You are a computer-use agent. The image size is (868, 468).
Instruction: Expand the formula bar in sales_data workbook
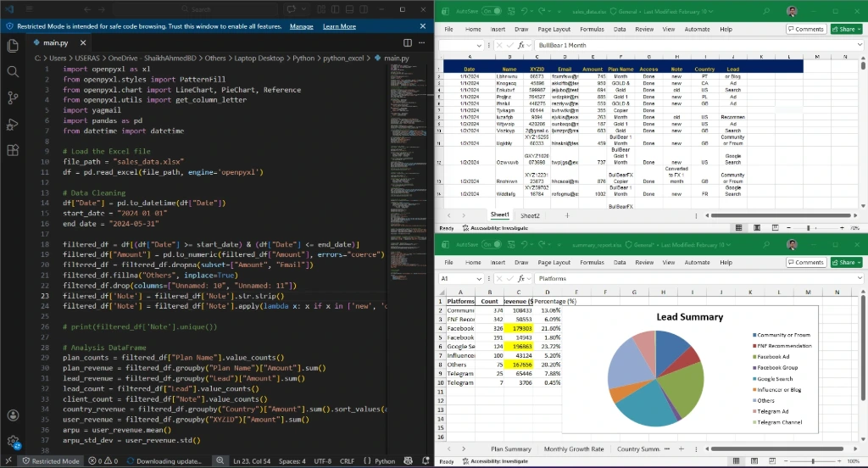tap(860, 45)
